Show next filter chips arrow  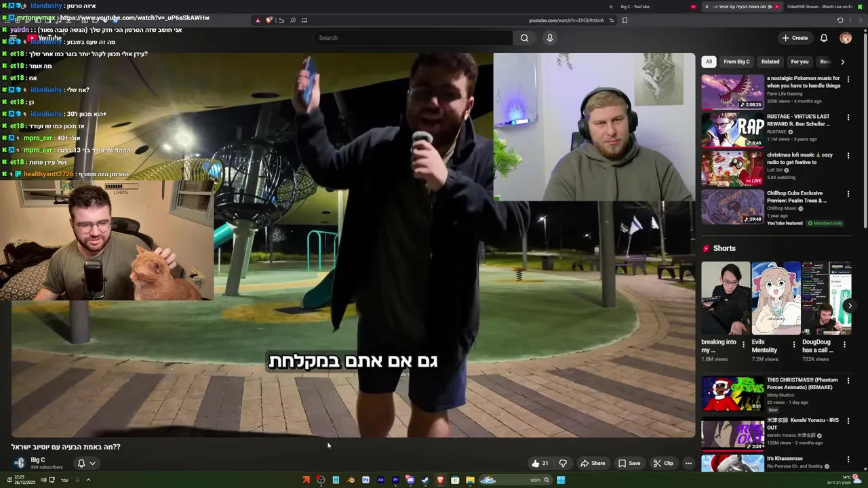pos(842,62)
